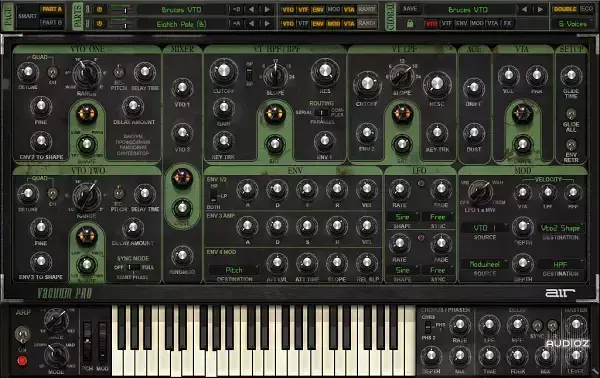Click the Part B power icon
The height and width of the screenshot is (378, 600).
coord(99,24)
